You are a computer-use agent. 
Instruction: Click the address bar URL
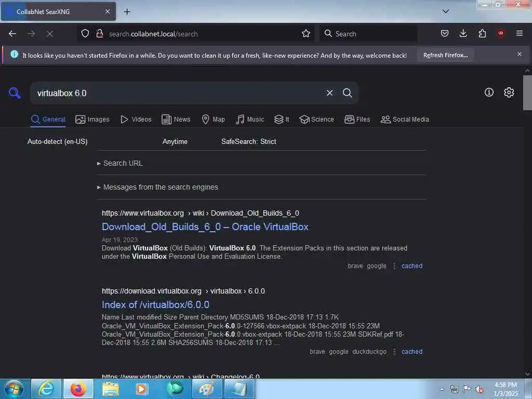[x=153, y=34]
